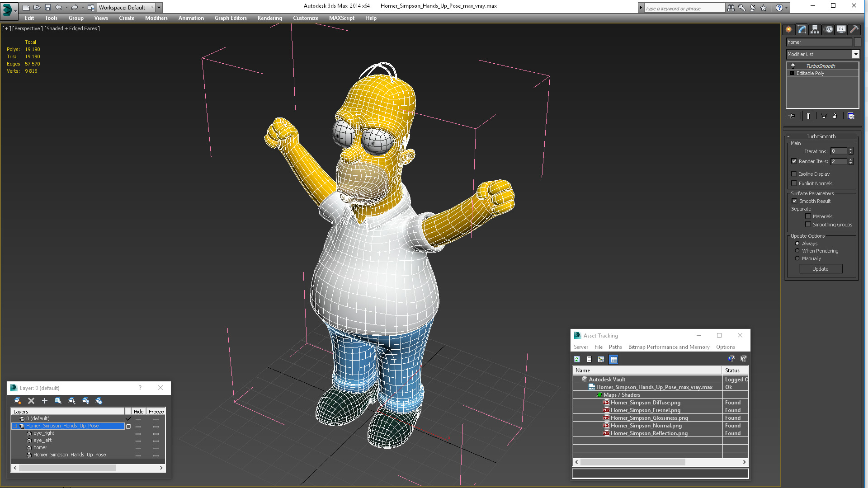Toggle the Render Iters checkbox

pos(794,161)
